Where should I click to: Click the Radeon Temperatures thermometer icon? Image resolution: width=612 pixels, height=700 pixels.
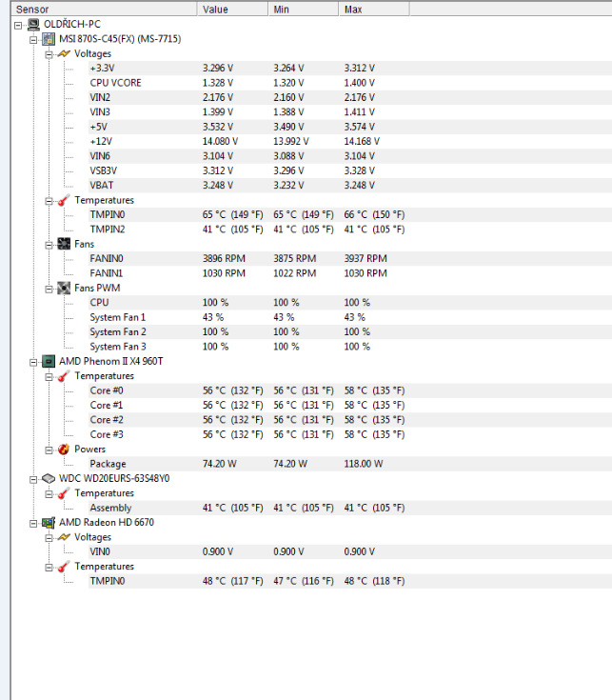[x=64, y=567]
